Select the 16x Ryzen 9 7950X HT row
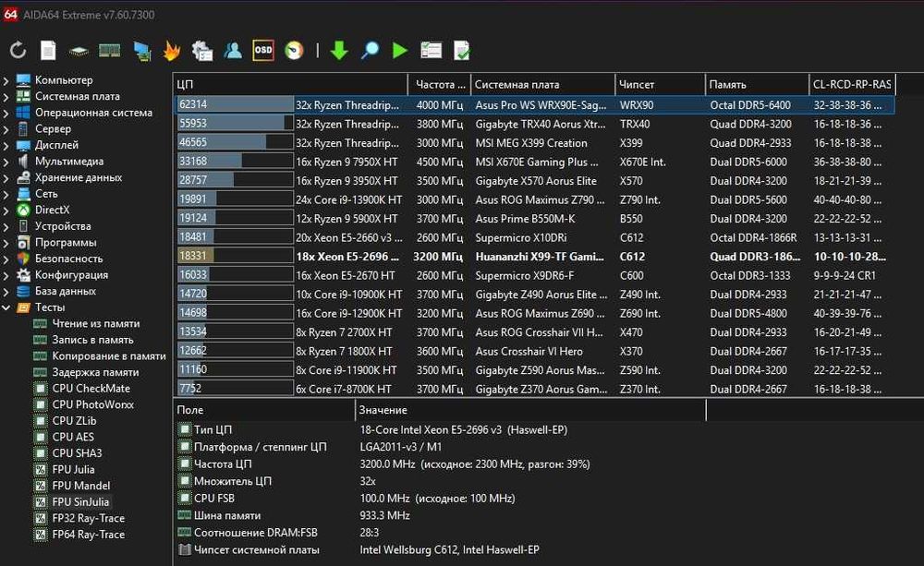This screenshot has height=566, width=924. pos(535,162)
